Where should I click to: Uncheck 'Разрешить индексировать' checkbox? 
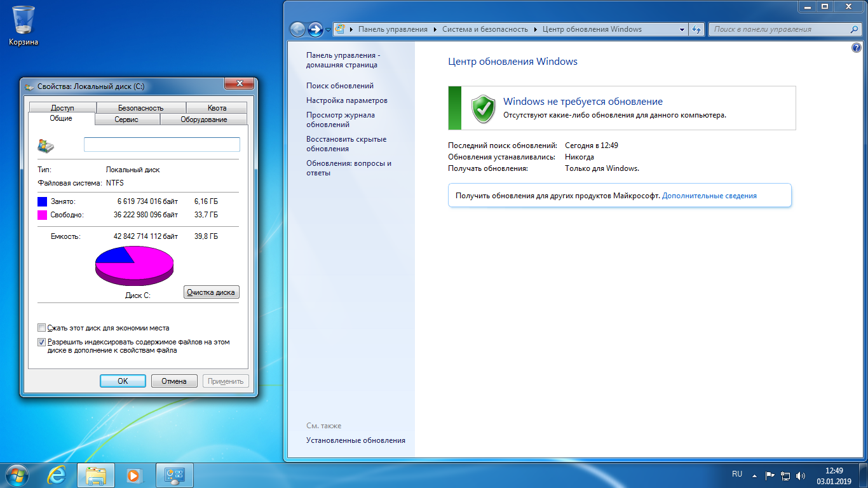pos(42,342)
